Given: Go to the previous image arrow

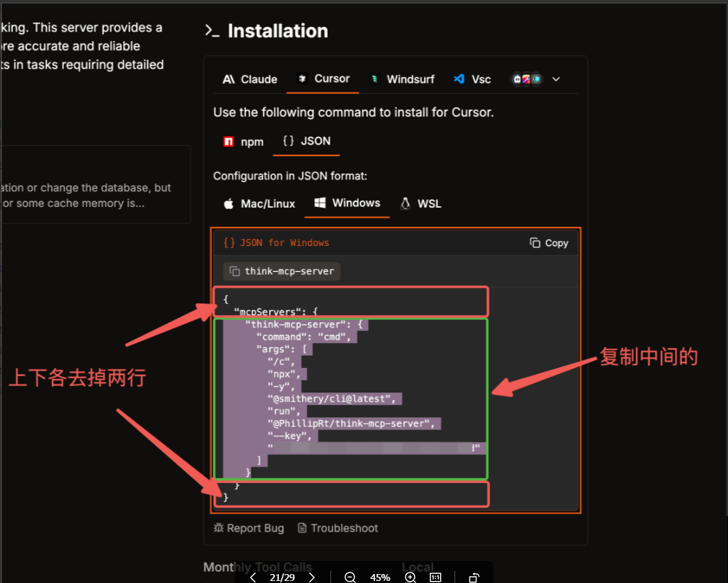Looking at the screenshot, I should point(253,578).
